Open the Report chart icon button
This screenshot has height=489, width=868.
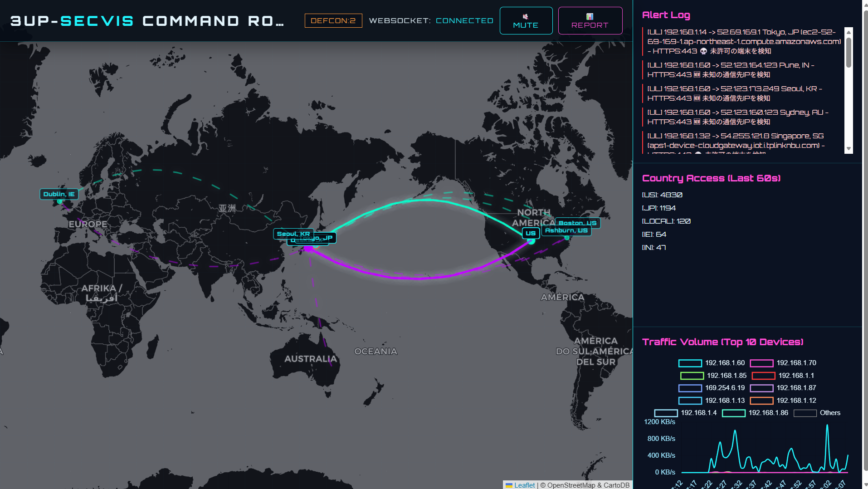590,21
